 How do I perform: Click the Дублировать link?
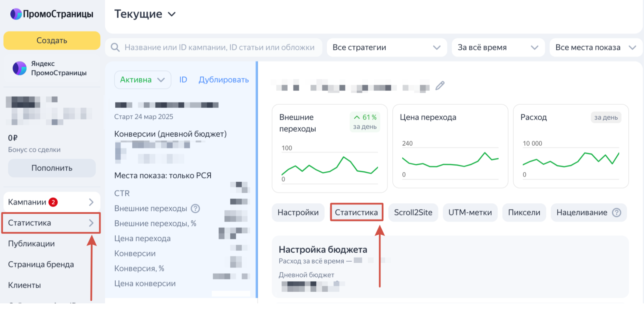coord(224,80)
